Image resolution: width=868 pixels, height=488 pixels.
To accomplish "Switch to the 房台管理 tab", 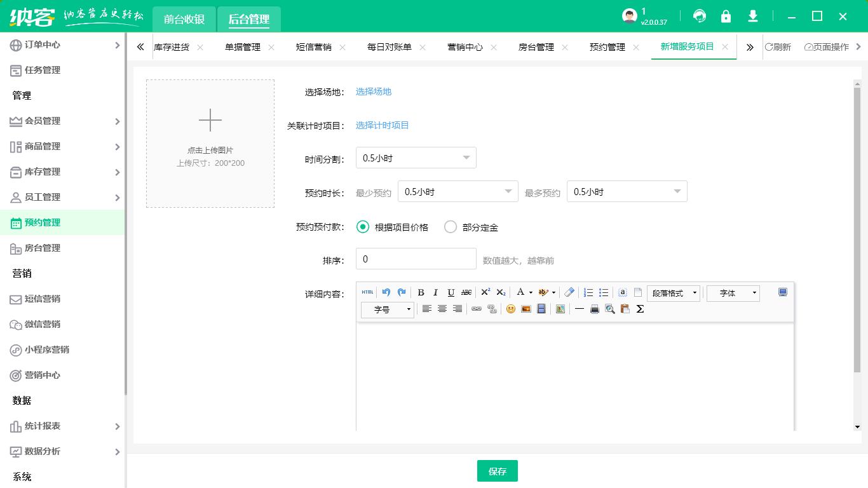I will pyautogui.click(x=537, y=46).
